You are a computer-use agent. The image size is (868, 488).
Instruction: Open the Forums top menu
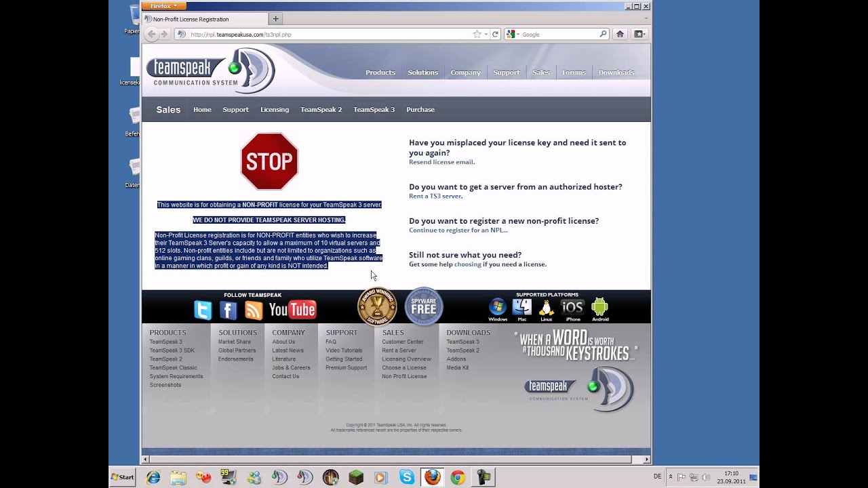574,73
